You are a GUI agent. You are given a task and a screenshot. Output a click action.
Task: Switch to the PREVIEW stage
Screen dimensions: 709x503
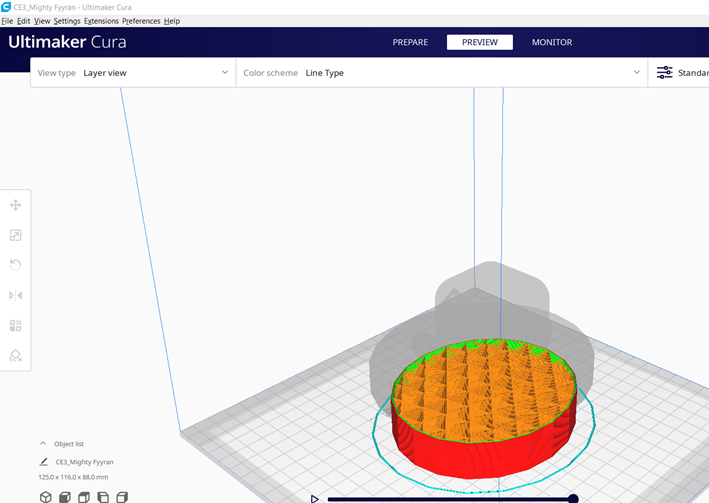[x=480, y=42]
